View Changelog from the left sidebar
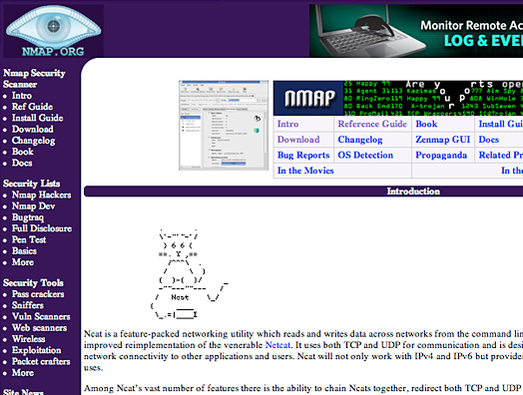 [x=34, y=140]
